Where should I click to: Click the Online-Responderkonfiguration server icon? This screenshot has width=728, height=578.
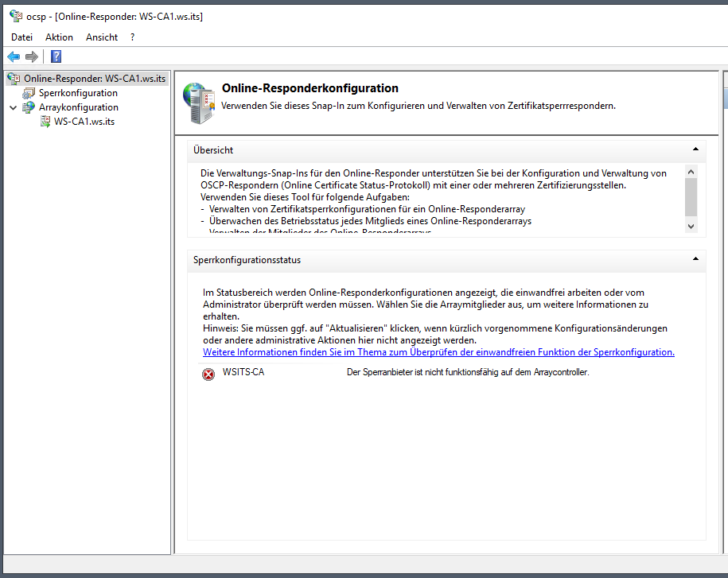pos(199,103)
